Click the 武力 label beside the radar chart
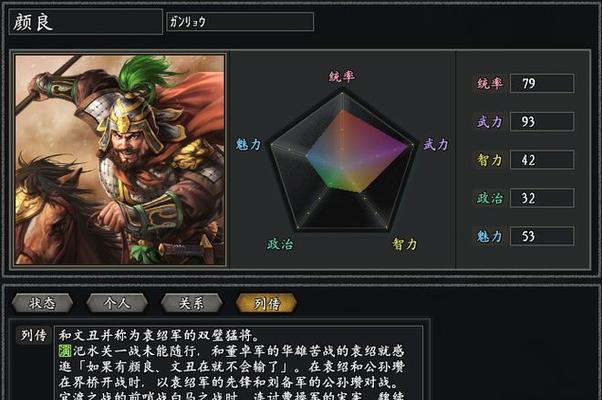The image size is (602, 400). click(x=436, y=144)
